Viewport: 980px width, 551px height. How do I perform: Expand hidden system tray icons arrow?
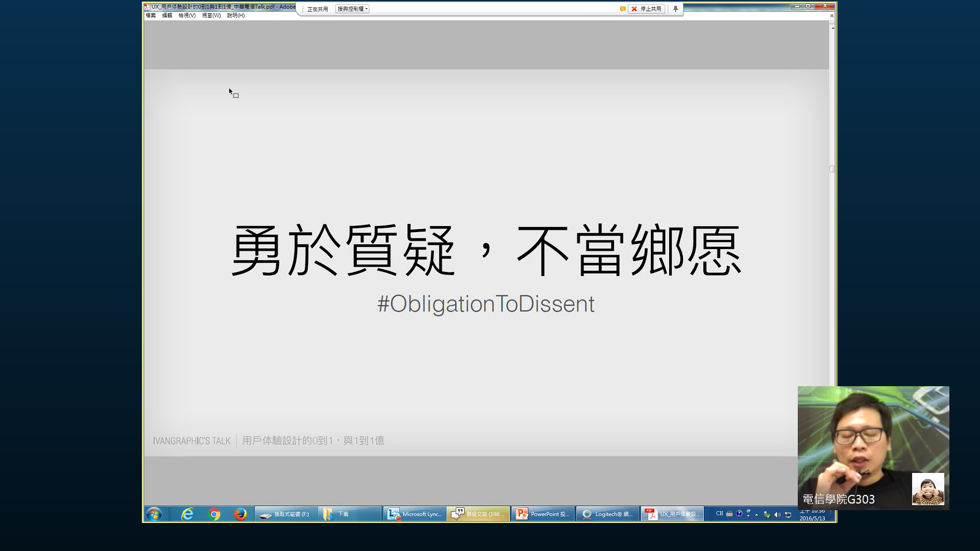(x=756, y=514)
